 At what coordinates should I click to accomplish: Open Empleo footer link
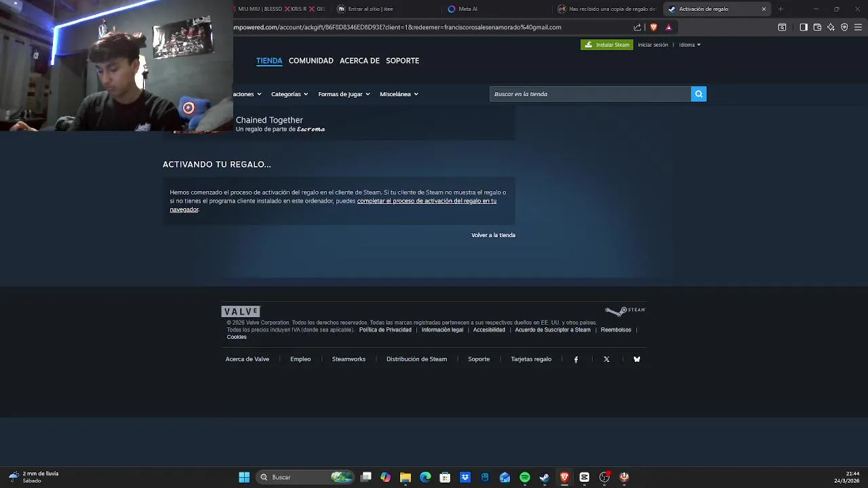pyautogui.click(x=300, y=359)
